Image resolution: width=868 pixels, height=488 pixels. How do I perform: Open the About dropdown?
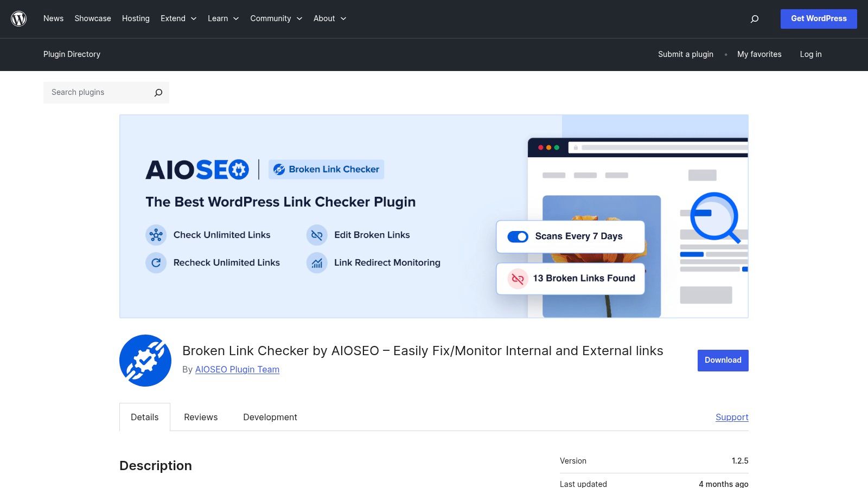click(329, 18)
